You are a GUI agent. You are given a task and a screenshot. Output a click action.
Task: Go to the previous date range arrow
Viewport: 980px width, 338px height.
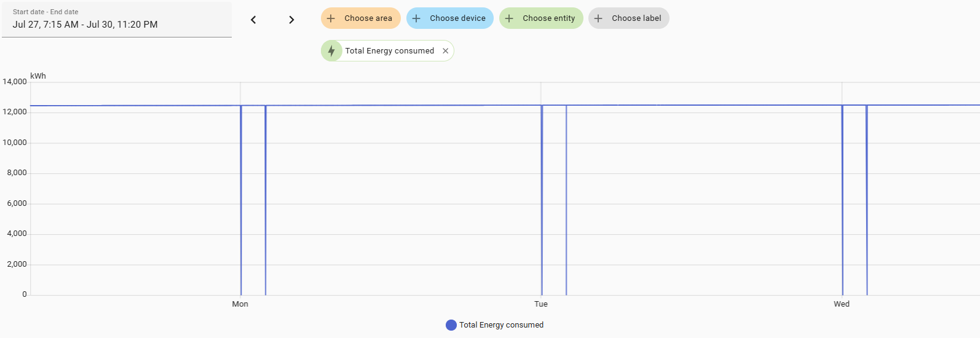(x=253, y=20)
